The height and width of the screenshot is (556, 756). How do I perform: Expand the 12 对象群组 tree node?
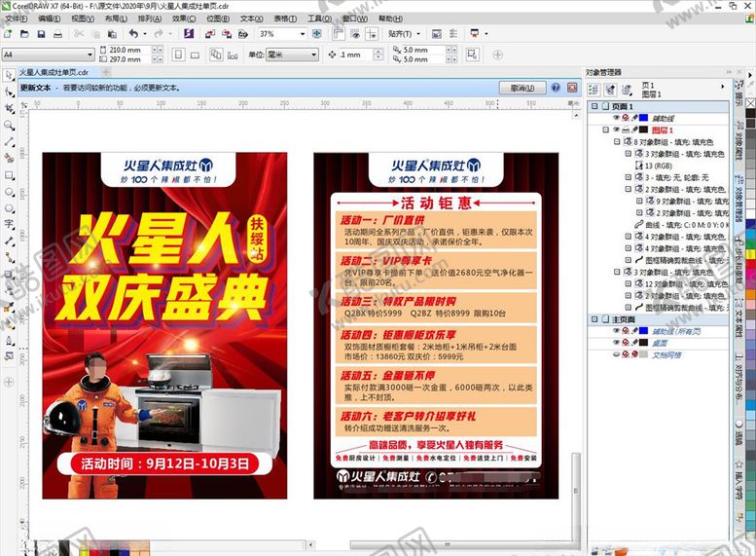629,283
